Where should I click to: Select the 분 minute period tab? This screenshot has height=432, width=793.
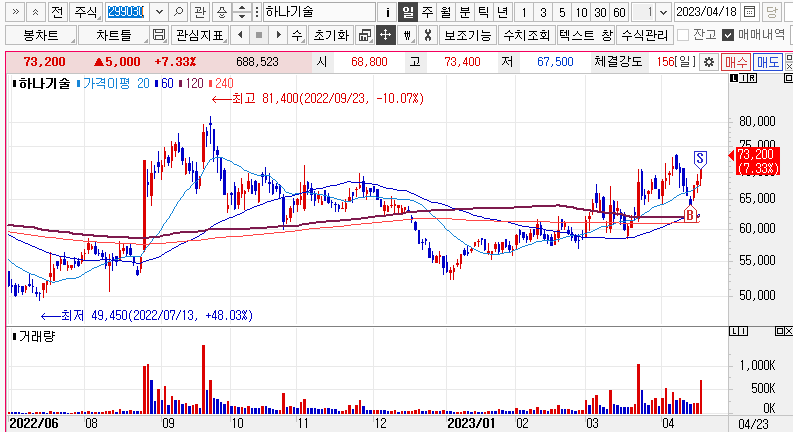[x=464, y=12]
